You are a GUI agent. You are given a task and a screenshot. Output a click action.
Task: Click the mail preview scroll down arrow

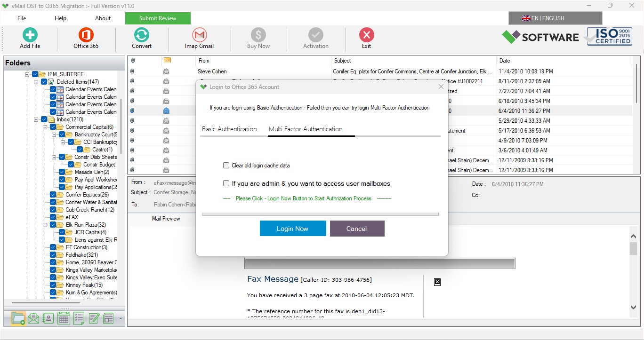pos(634,307)
